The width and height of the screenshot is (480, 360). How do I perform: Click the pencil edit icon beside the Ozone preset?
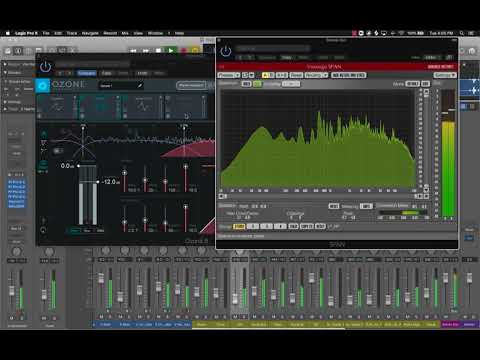coord(140,86)
